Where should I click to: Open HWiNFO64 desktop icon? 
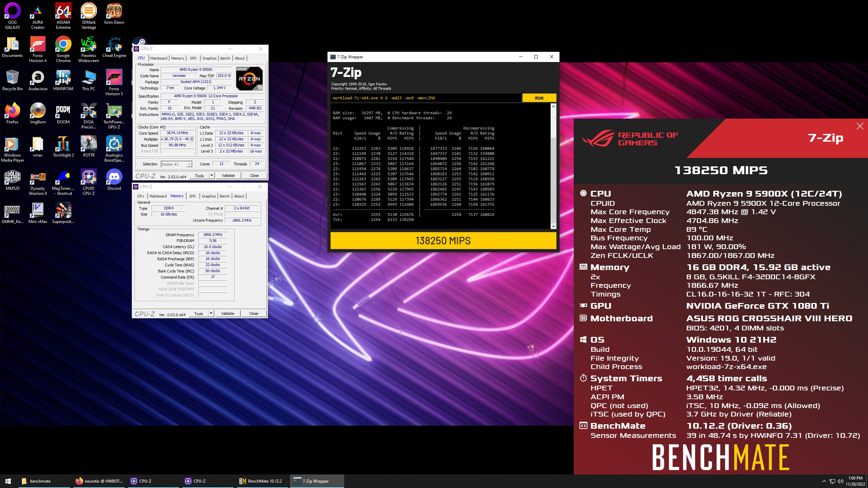click(x=63, y=80)
